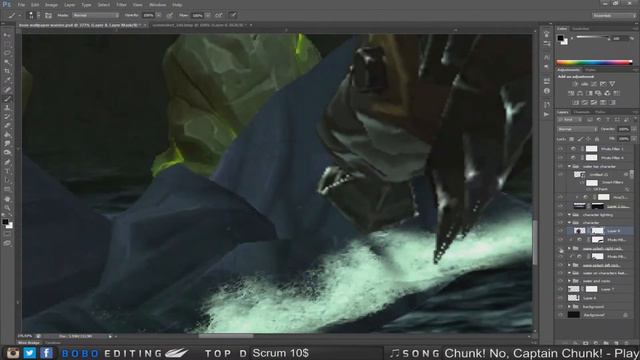Open Instagram link icon in overlay
The width and height of the screenshot is (640, 360).
pos(13,353)
